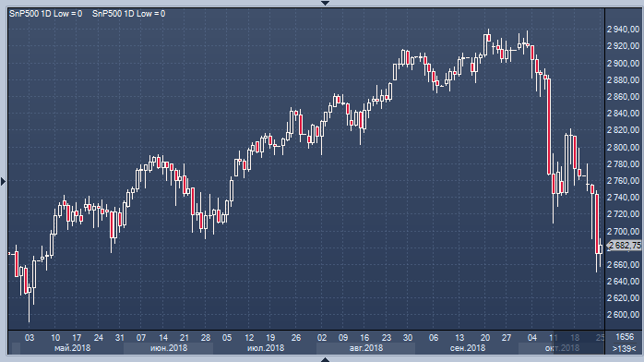Screen dimensions: 644x362
Task: Click the 2 940,00 price label
Action: click(623, 30)
